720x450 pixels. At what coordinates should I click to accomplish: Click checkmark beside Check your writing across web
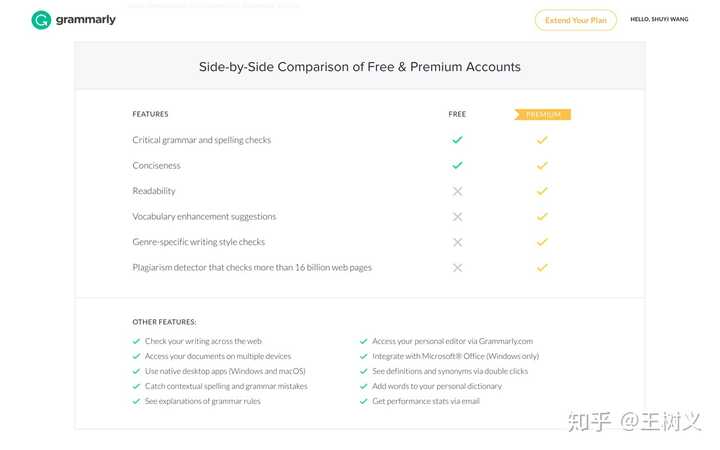136,341
